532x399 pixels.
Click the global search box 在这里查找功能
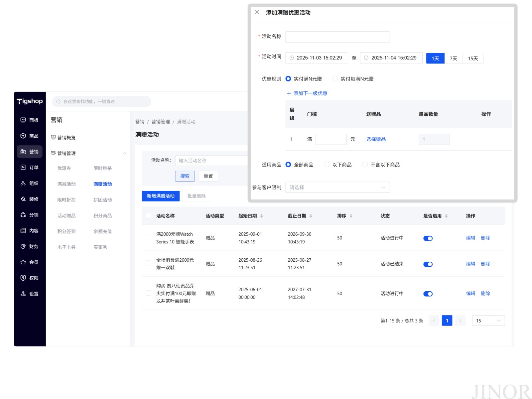point(102,101)
